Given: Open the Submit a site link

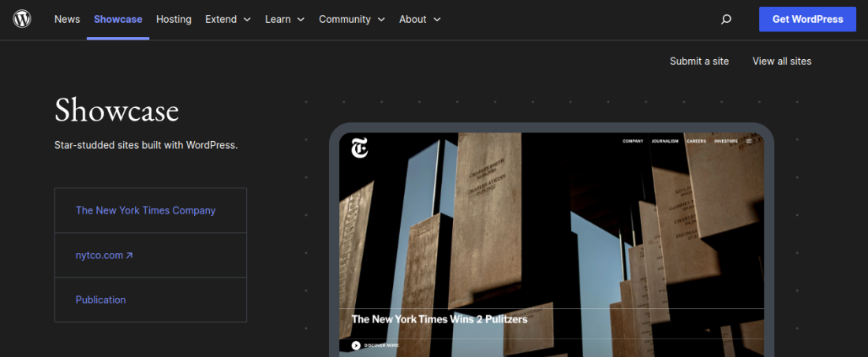Looking at the screenshot, I should [x=699, y=61].
